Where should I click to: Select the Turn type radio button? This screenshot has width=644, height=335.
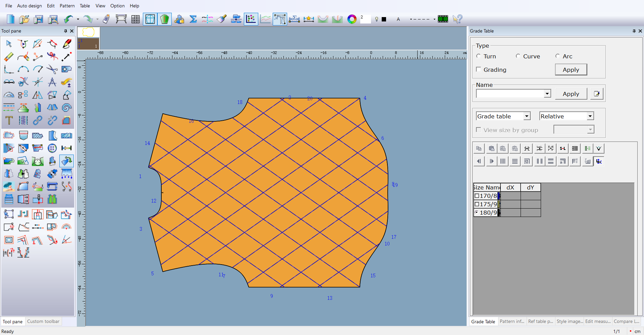(x=479, y=56)
